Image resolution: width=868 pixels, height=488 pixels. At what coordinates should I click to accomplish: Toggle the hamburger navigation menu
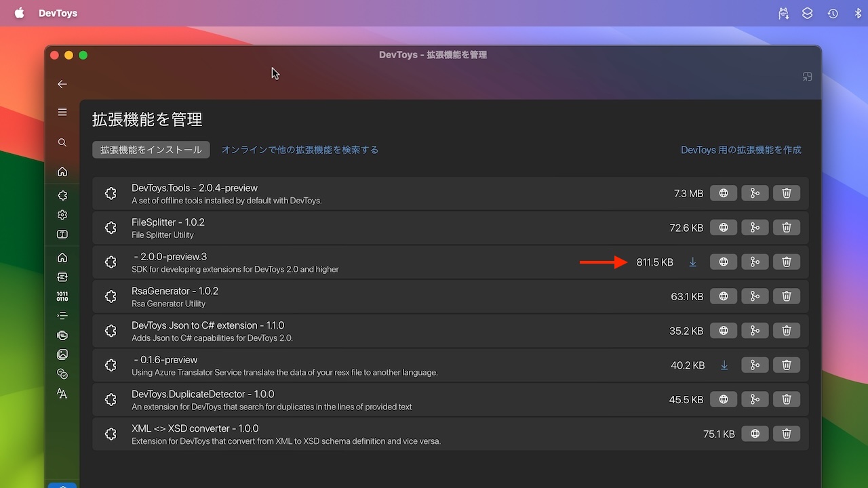62,112
